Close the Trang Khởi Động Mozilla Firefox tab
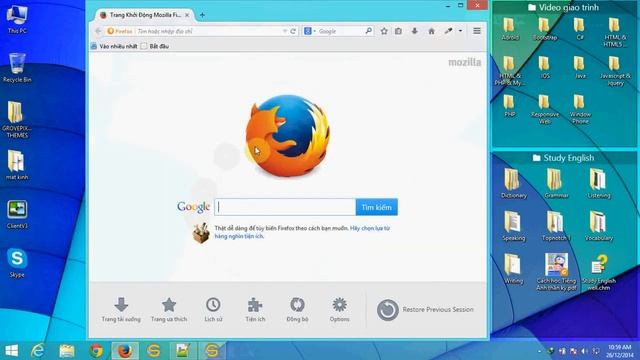 (x=187, y=15)
